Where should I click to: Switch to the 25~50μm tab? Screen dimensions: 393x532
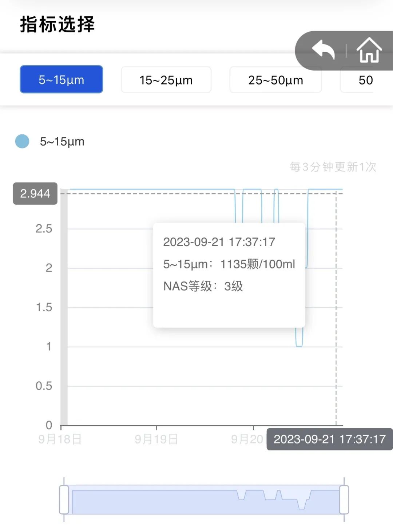point(275,80)
